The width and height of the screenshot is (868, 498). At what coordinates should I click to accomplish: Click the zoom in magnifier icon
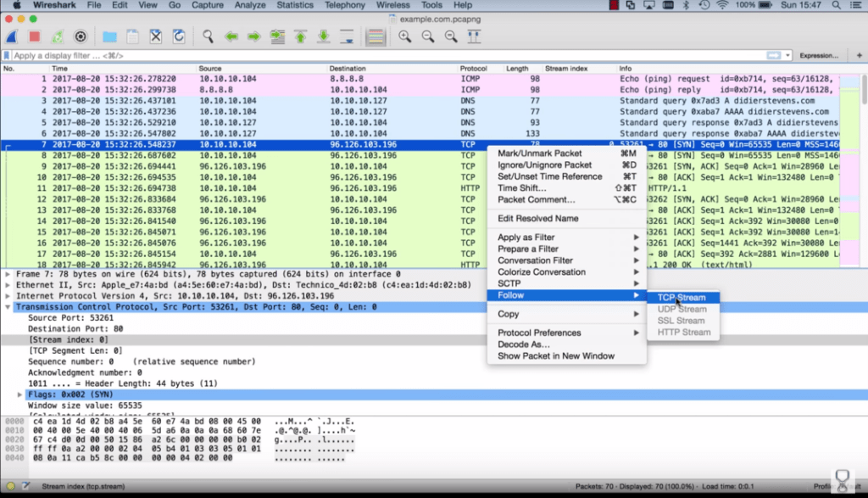405,36
